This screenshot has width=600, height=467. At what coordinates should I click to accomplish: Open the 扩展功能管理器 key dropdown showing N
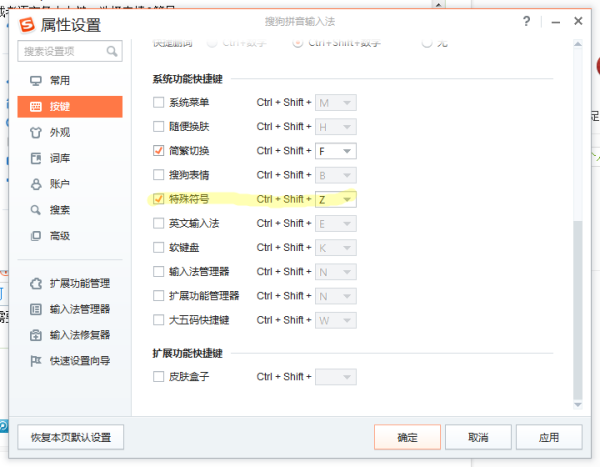pos(336,296)
